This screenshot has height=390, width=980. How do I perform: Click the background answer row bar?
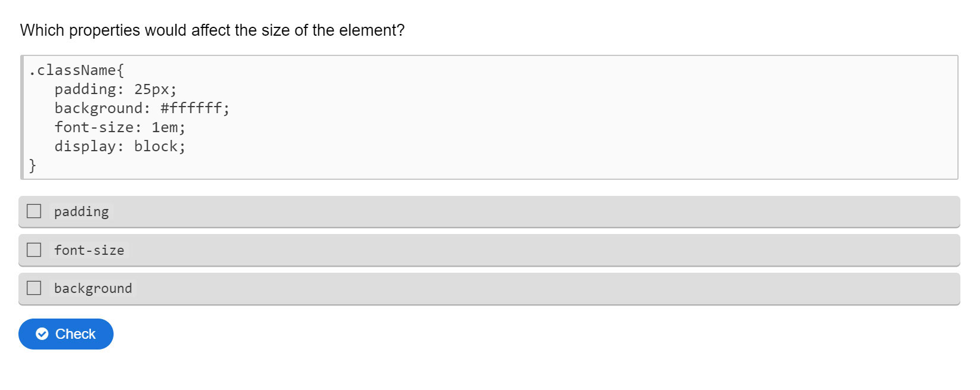416,288
